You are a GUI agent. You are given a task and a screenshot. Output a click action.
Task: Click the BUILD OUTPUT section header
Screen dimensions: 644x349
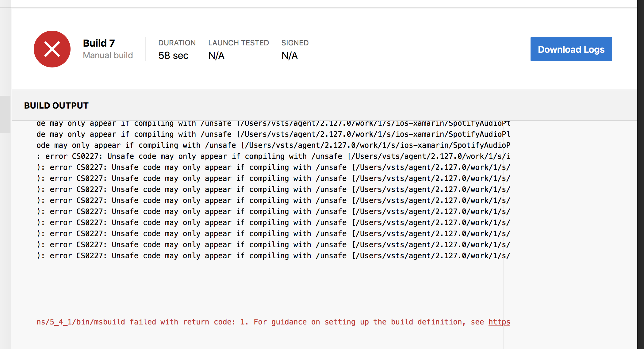pos(56,105)
